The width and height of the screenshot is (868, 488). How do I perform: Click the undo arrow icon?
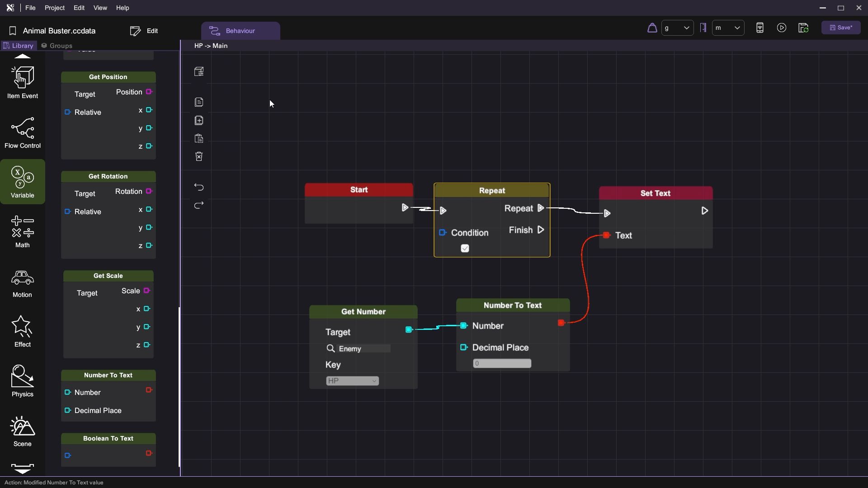[x=199, y=187]
